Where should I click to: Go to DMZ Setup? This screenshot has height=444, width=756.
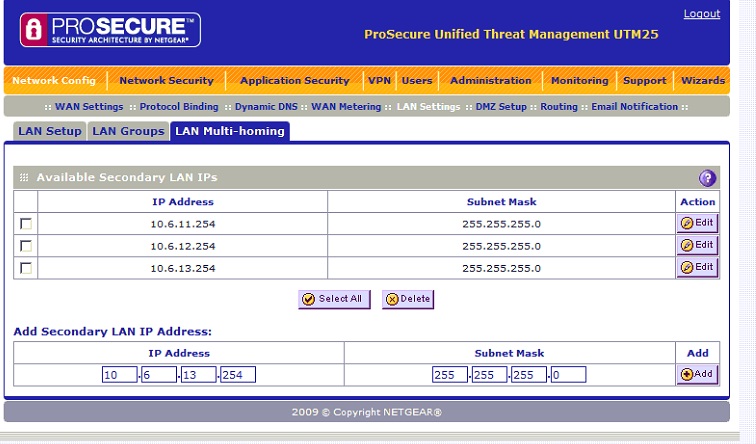[x=501, y=107]
